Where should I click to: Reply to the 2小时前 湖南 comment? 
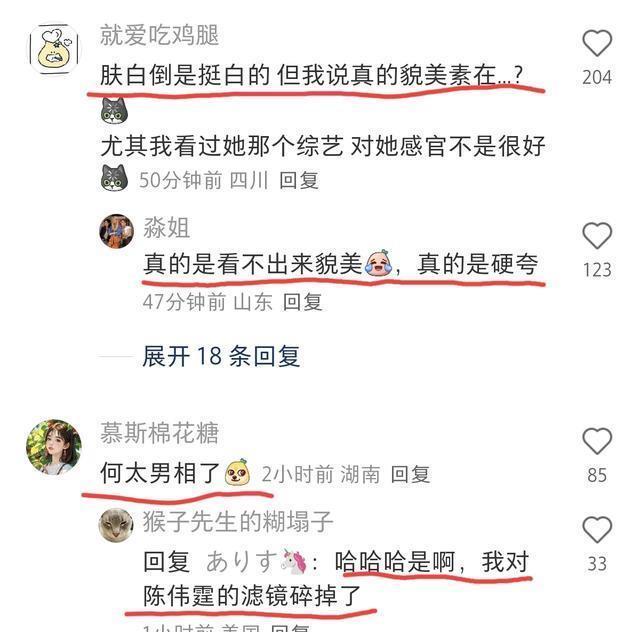coord(410,474)
